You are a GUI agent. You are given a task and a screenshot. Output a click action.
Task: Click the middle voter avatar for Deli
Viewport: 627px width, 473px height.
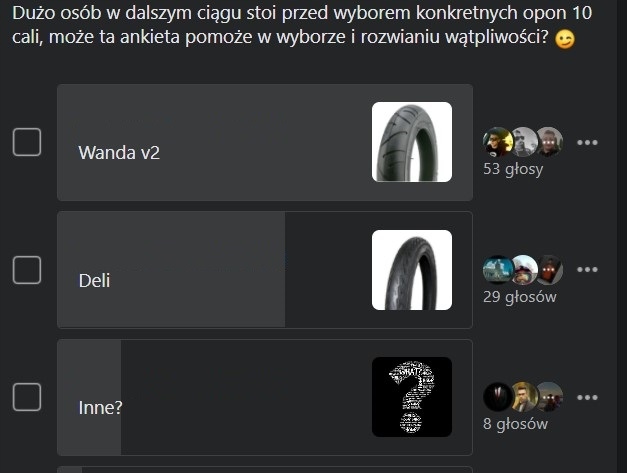pyautogui.click(x=524, y=270)
